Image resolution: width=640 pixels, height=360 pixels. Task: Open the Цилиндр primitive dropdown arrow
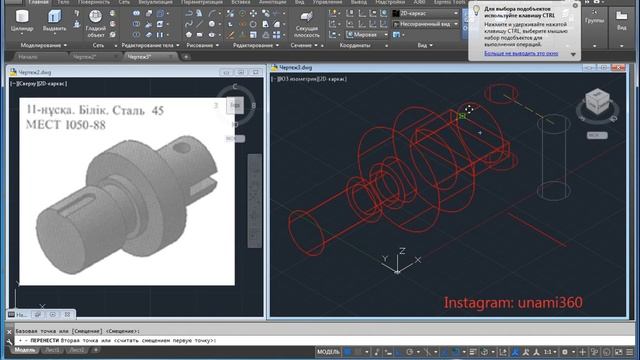pos(22,34)
